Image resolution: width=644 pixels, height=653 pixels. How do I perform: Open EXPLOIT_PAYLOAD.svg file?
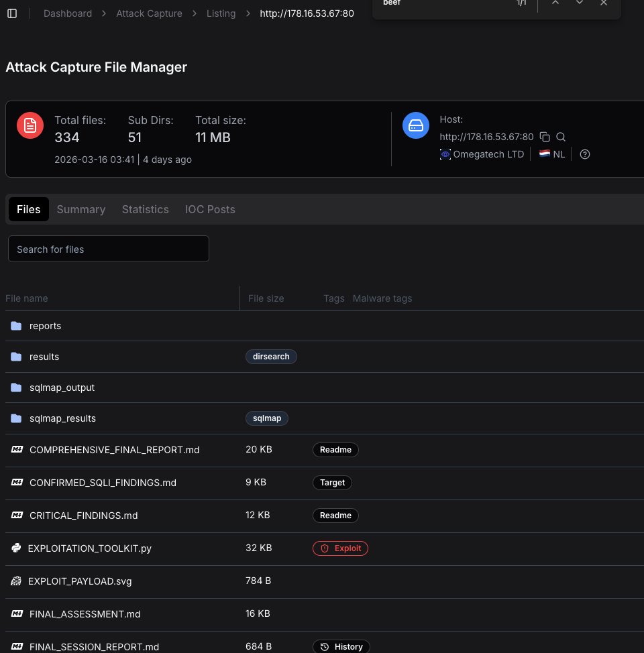pyautogui.click(x=80, y=581)
